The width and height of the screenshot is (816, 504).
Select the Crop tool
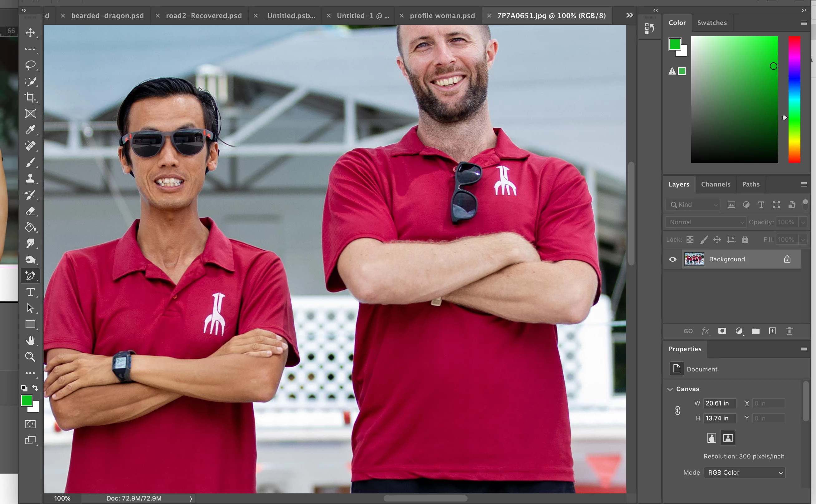point(30,97)
